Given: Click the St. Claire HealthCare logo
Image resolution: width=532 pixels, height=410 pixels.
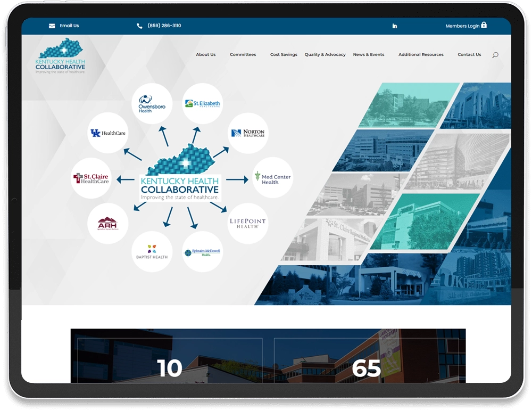Looking at the screenshot, I should pos(91,178).
